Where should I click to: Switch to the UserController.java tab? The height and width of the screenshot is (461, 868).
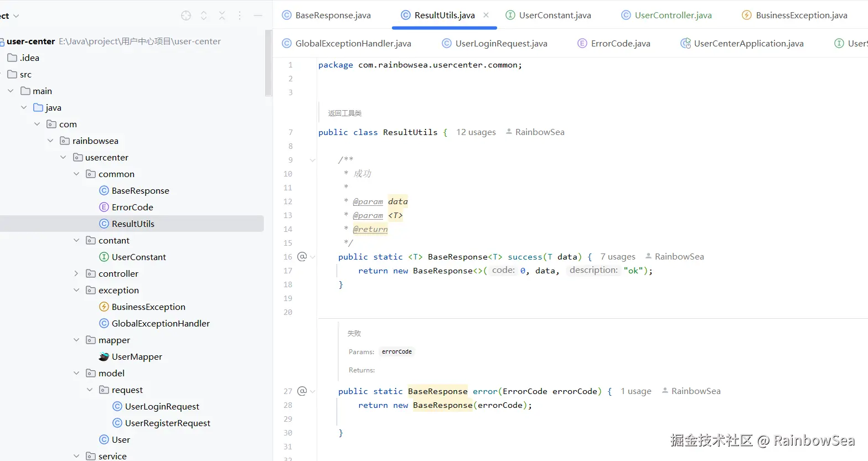(x=673, y=15)
